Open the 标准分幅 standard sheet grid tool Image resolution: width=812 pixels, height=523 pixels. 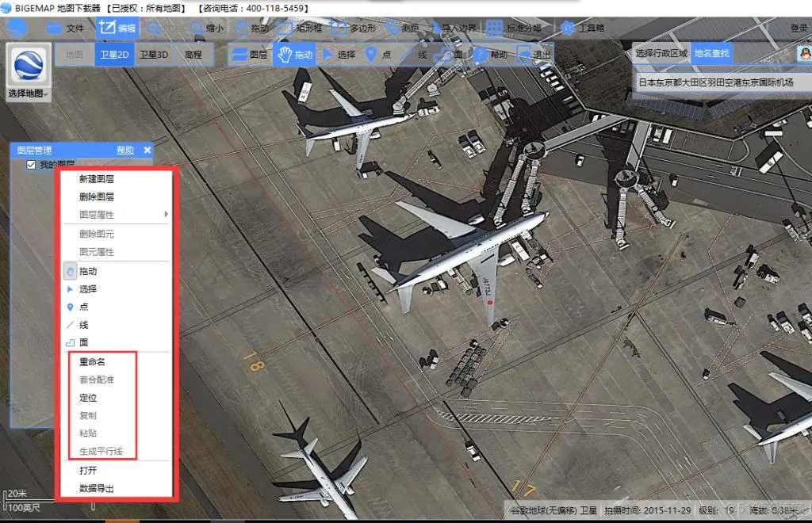click(514, 28)
